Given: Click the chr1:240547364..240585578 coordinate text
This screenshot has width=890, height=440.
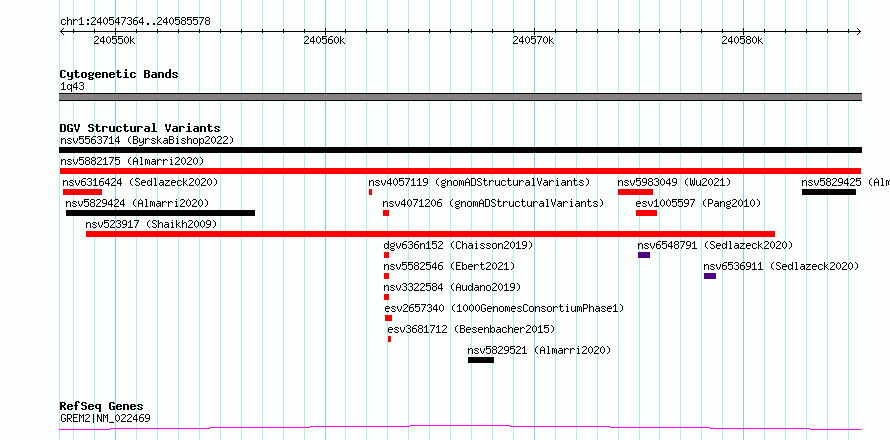Looking at the screenshot, I should (x=135, y=22).
